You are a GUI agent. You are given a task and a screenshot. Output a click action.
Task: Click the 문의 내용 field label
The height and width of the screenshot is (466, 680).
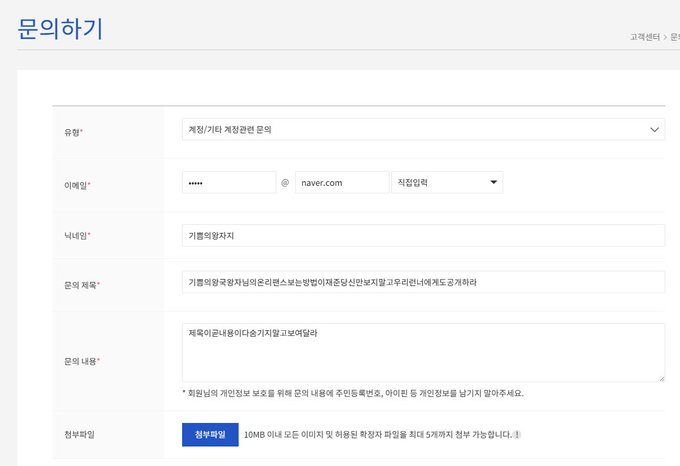[82, 361]
